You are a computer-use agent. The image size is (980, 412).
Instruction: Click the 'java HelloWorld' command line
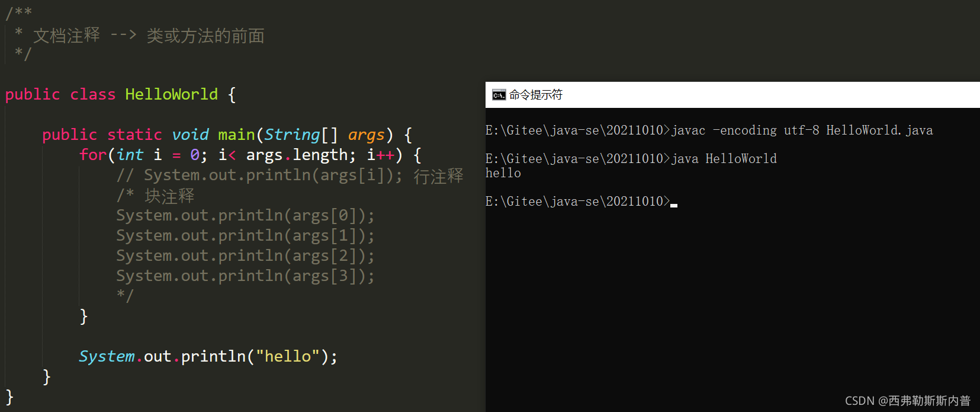click(x=631, y=159)
